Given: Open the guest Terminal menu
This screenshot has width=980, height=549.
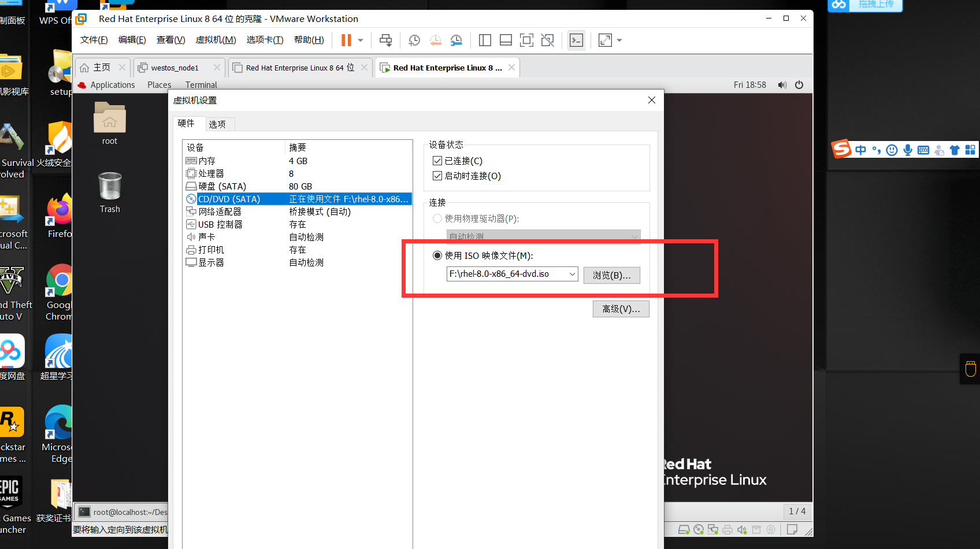Looking at the screenshot, I should pyautogui.click(x=201, y=85).
